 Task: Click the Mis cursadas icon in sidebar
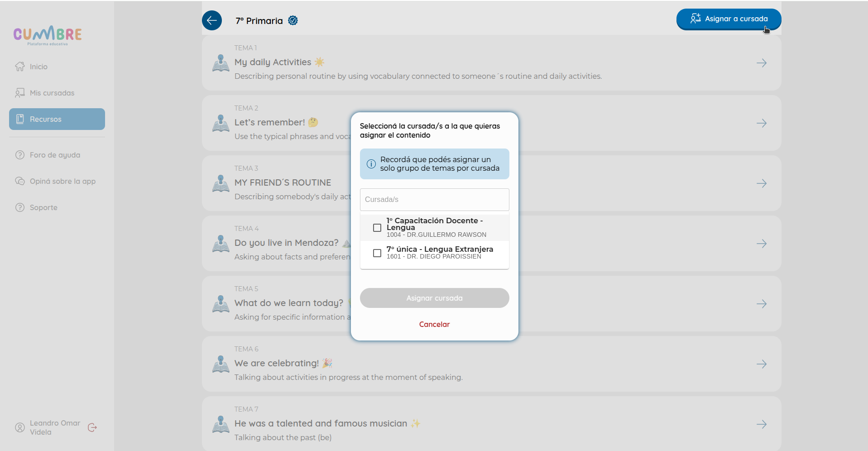pos(20,93)
